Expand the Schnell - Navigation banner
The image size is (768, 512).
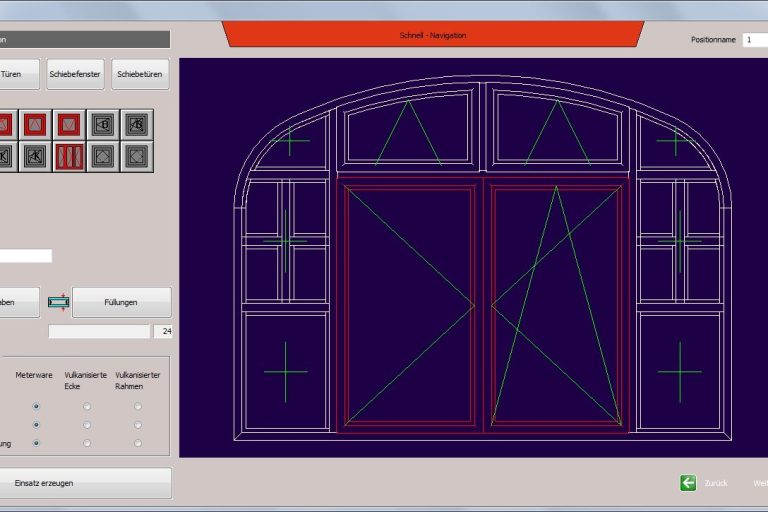pos(432,35)
